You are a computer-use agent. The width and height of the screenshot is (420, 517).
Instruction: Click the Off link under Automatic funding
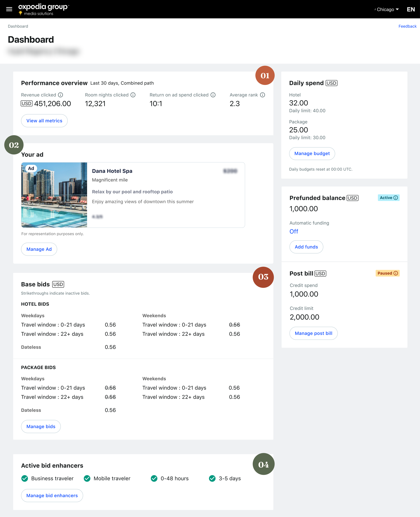294,231
